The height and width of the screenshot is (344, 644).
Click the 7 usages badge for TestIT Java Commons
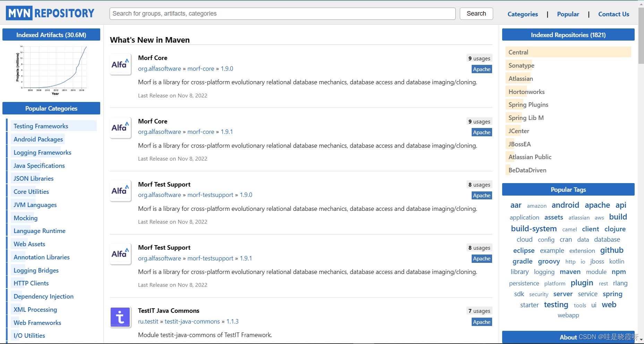[479, 311]
